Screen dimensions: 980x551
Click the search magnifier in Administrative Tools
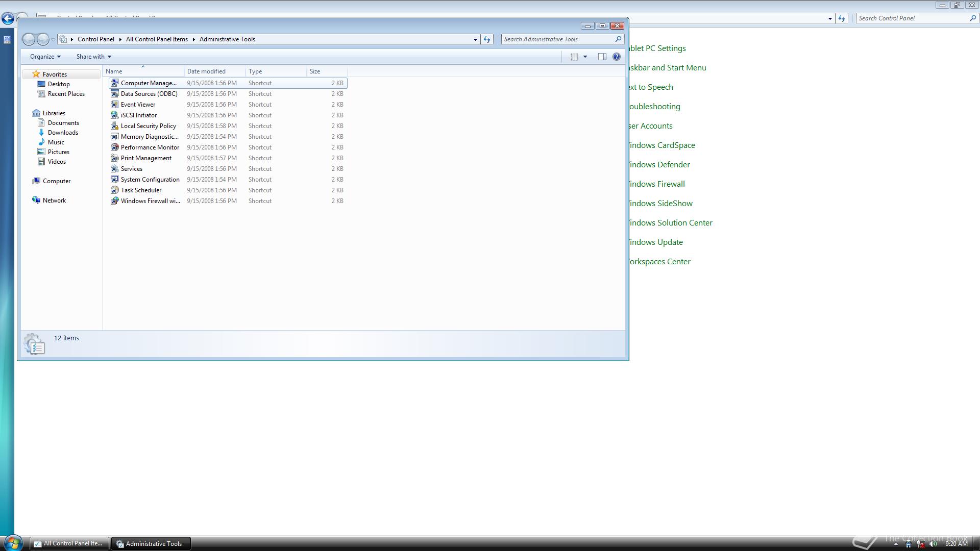point(618,39)
